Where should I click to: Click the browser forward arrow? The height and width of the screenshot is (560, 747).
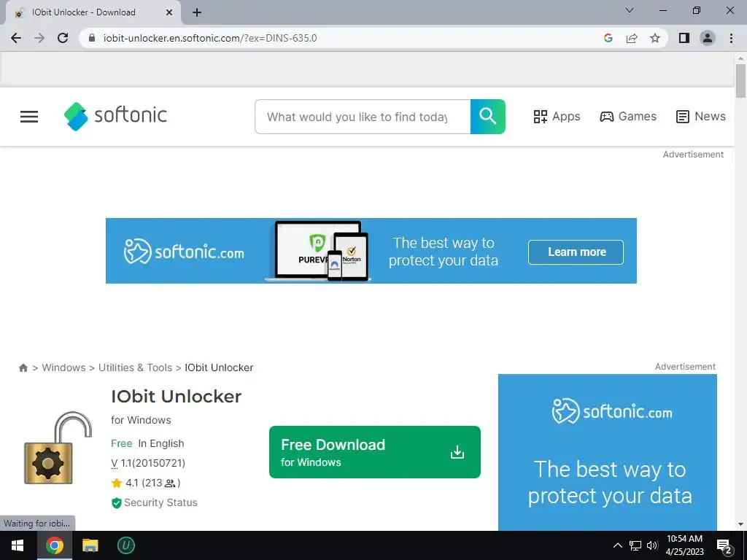pyautogui.click(x=39, y=38)
